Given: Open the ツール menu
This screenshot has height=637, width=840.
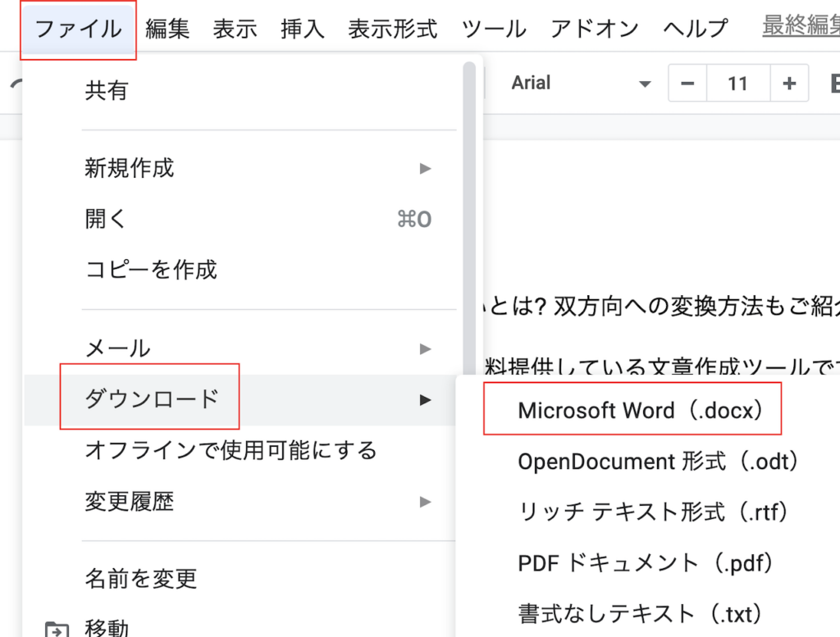Looking at the screenshot, I should pos(494,29).
